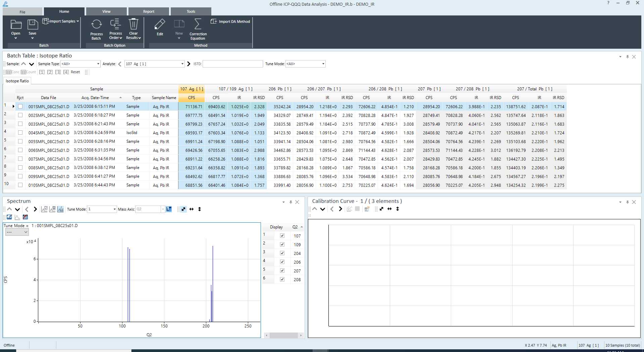The image size is (644, 352).
Task: Click Calibration Curve autoscale diagonal icon
Action: pyautogui.click(x=381, y=209)
